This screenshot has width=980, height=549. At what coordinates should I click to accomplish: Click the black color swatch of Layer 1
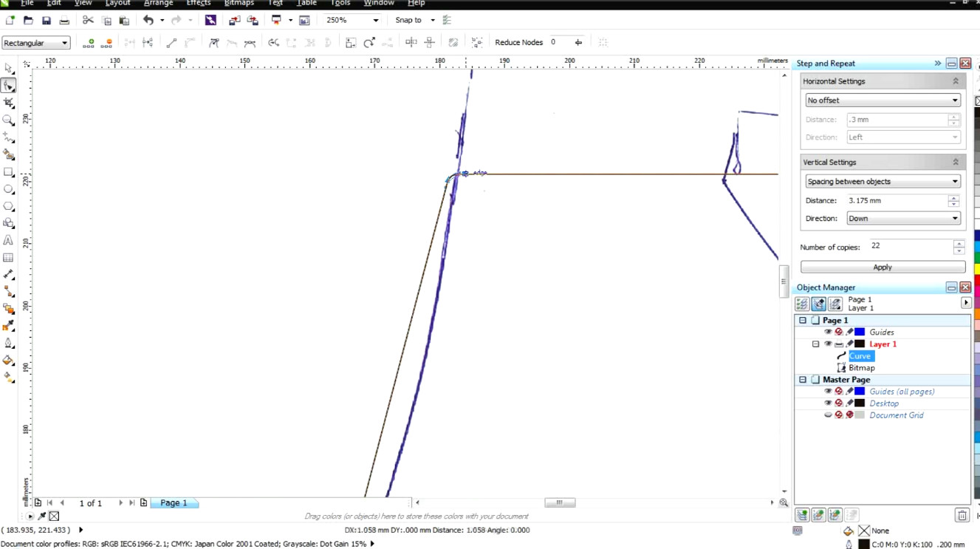tap(860, 344)
